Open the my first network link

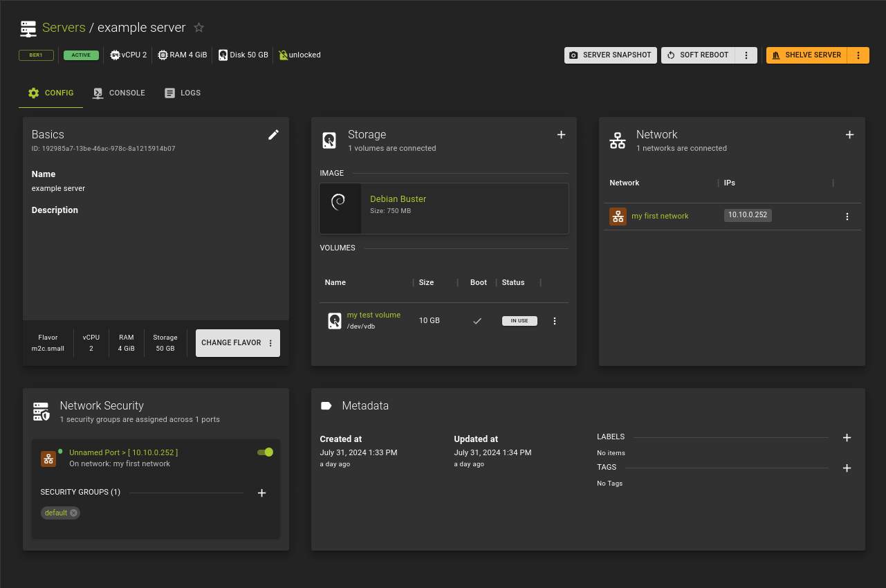pos(660,216)
